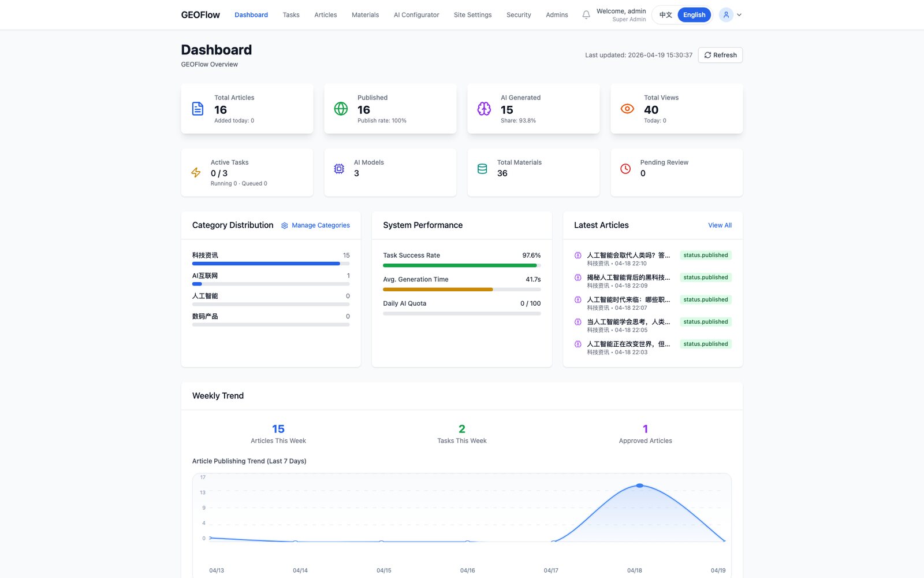
Task: Click the Task Success Rate progress bar
Action: pos(462,265)
